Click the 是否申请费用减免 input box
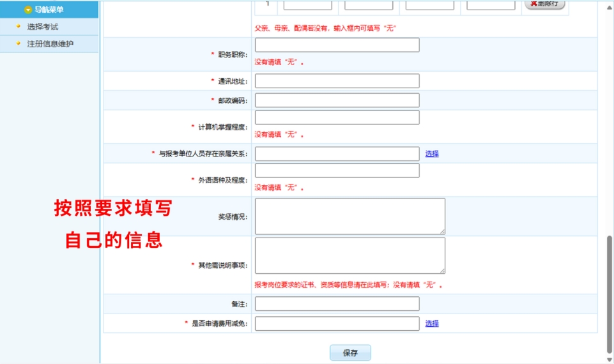The height and width of the screenshot is (364, 614). click(337, 324)
